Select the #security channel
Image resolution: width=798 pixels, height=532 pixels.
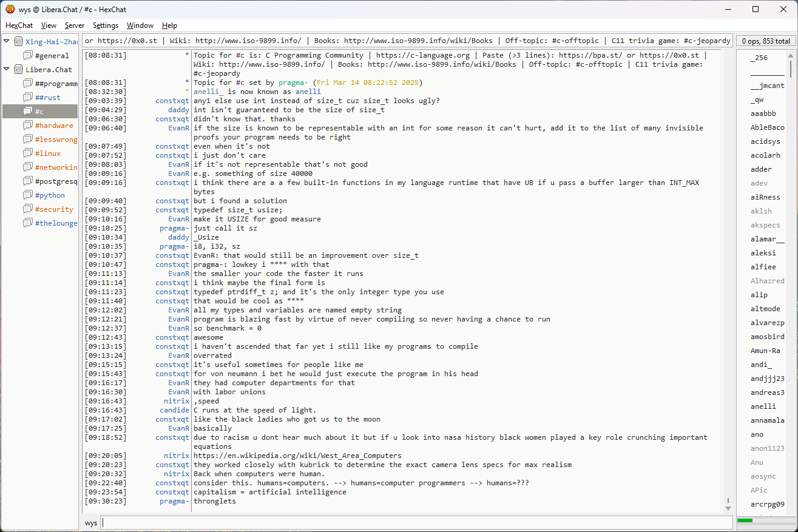(54, 209)
